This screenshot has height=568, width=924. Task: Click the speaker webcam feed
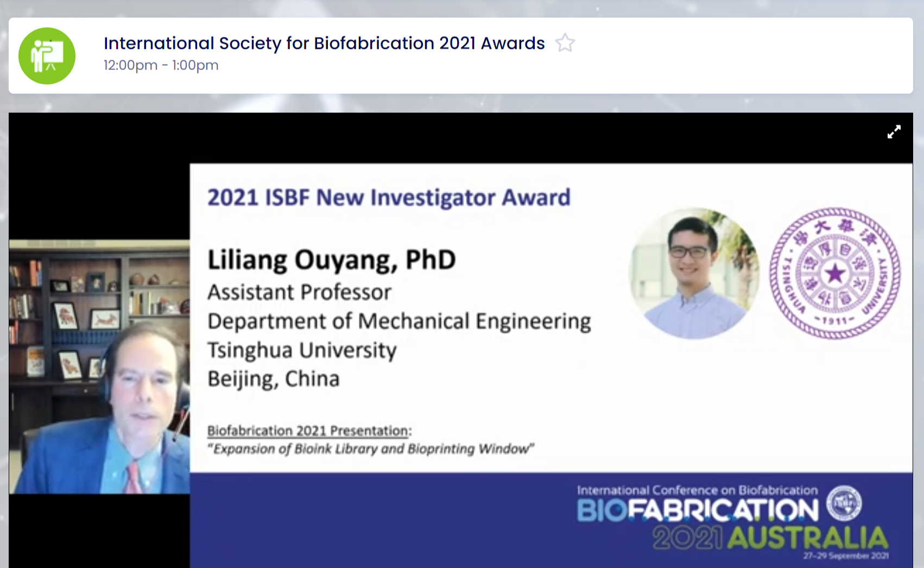point(99,367)
